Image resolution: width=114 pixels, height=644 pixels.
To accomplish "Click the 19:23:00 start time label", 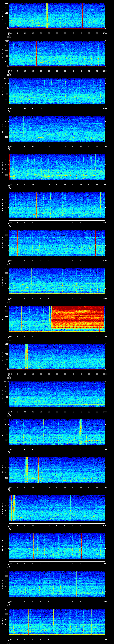I will click(x=9, y=298).
